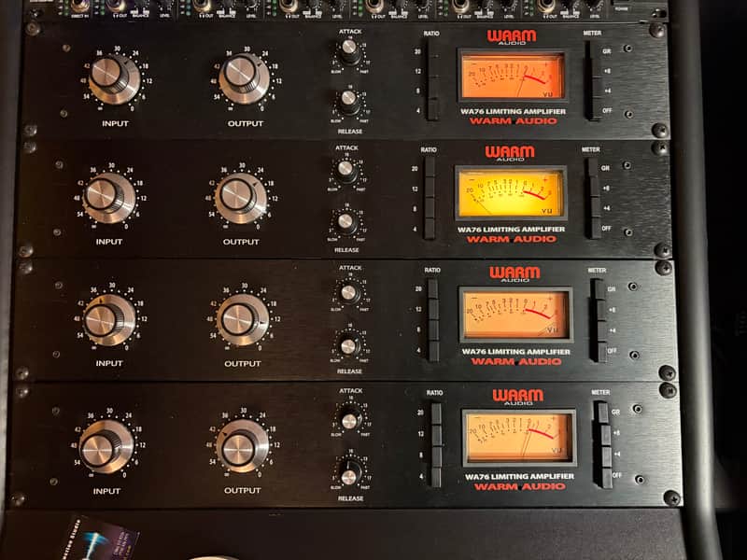
Task: Tweak the ATTACK knob on the top WA76
Action: (349, 51)
